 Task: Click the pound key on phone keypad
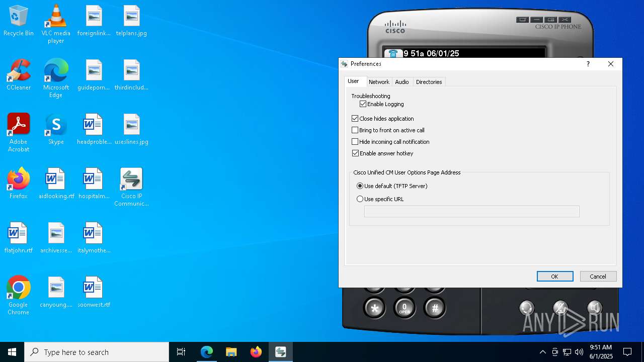pyautogui.click(x=435, y=308)
